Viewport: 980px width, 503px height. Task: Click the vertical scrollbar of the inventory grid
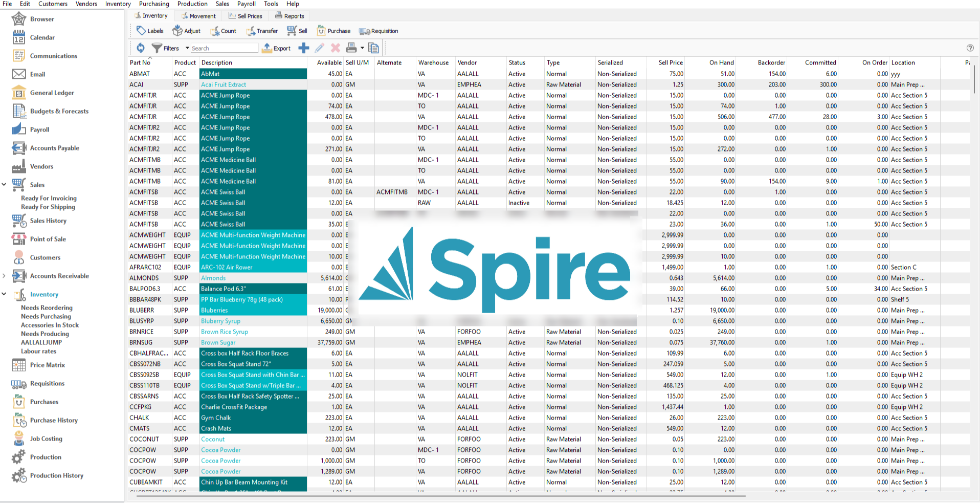[x=974, y=79]
